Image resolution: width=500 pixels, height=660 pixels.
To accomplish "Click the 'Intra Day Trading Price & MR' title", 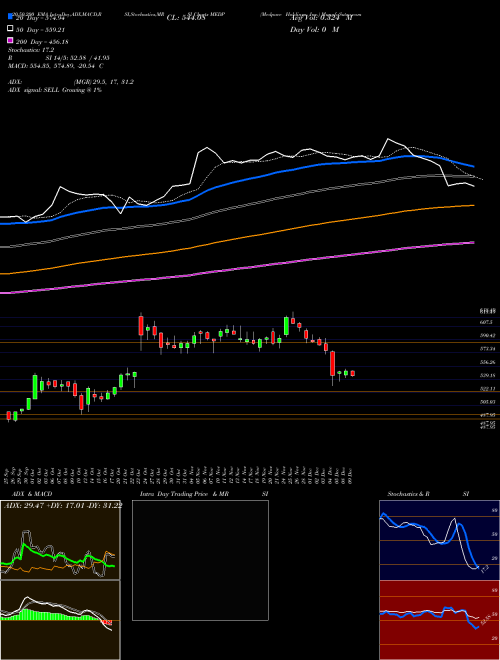I will [184, 494].
